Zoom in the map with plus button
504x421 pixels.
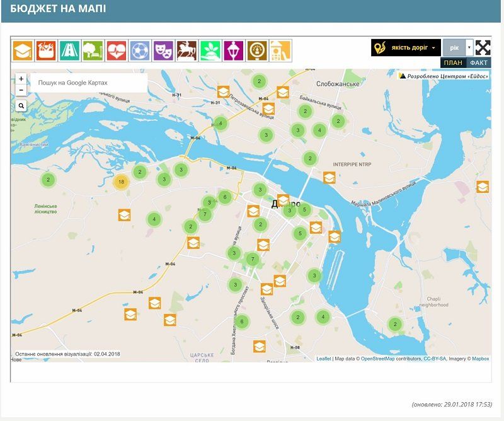coord(21,79)
